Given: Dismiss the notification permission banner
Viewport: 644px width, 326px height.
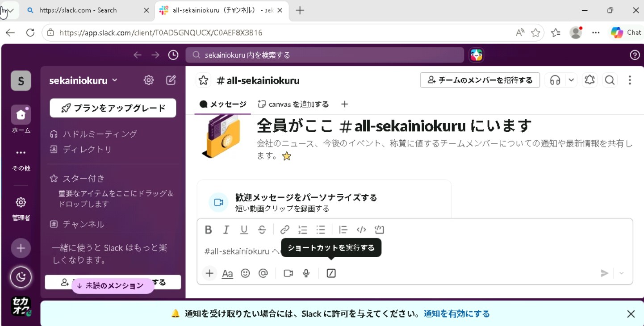Looking at the screenshot, I should pos(631,314).
